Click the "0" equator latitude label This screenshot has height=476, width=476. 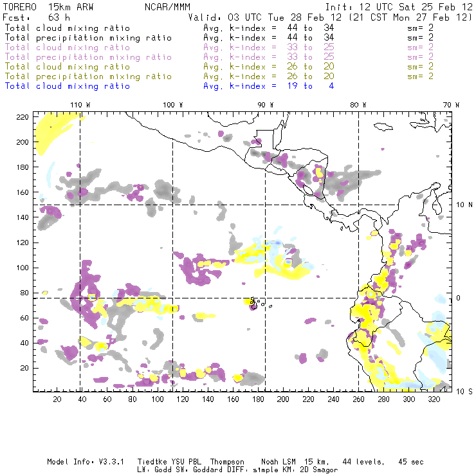coord(459,298)
